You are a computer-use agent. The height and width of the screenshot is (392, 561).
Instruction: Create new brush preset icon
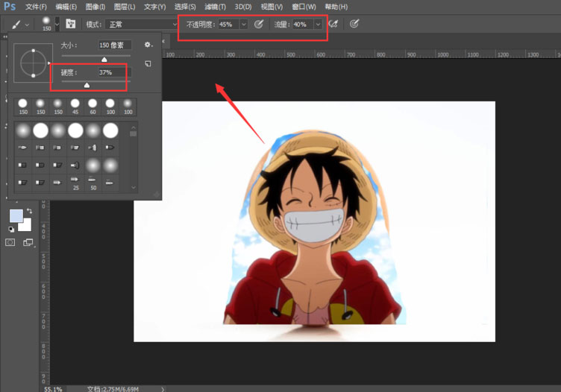148,63
